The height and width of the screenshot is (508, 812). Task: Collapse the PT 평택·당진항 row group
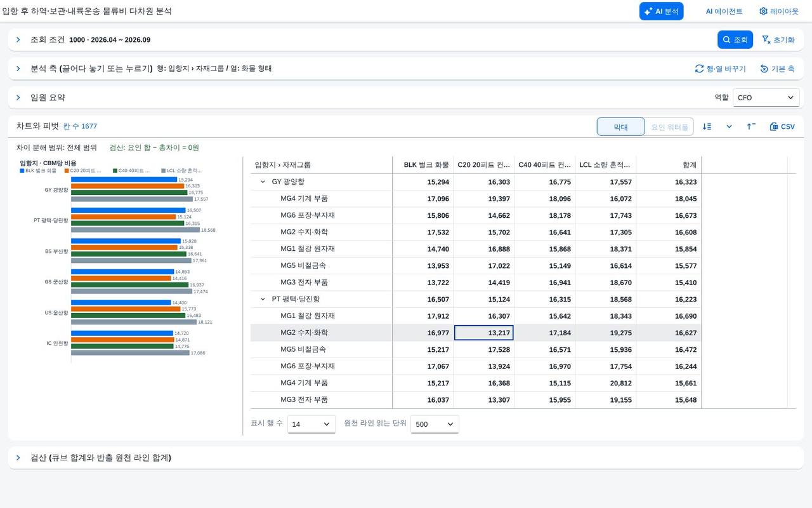coord(263,299)
